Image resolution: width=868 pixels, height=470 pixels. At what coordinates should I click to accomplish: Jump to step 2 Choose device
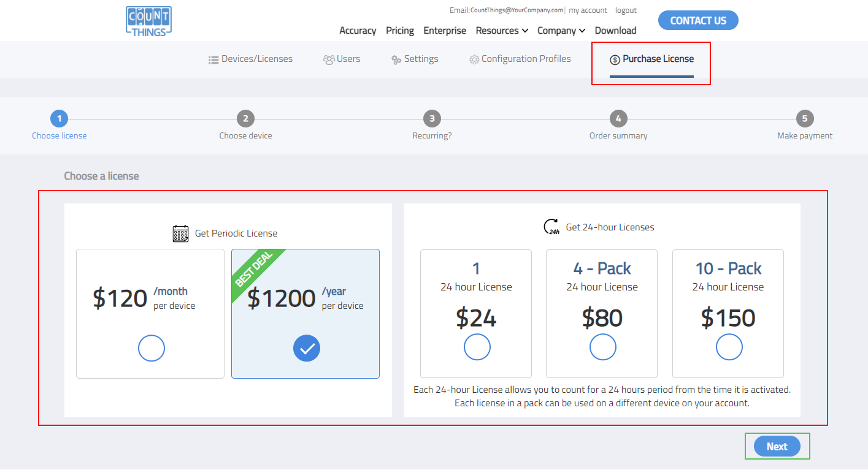pos(245,119)
